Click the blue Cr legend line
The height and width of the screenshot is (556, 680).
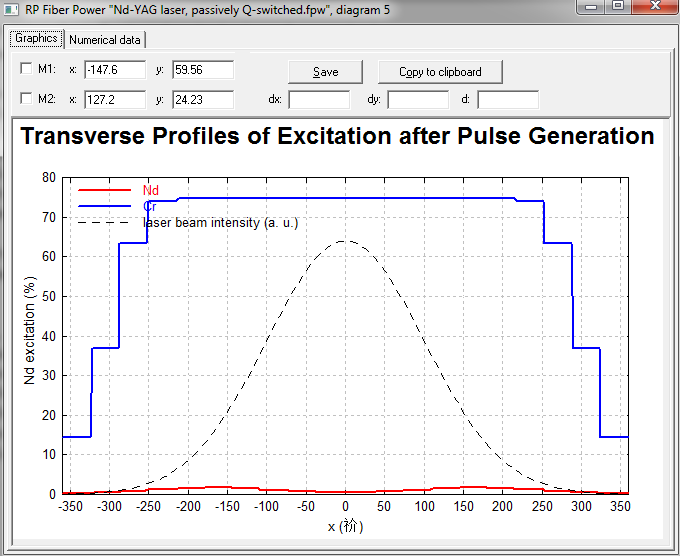[x=105, y=206]
